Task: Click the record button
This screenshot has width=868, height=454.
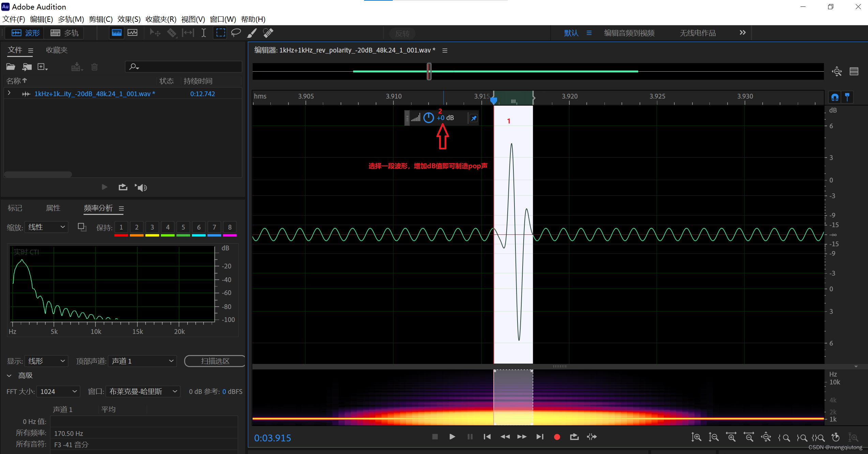Action: pyautogui.click(x=557, y=437)
